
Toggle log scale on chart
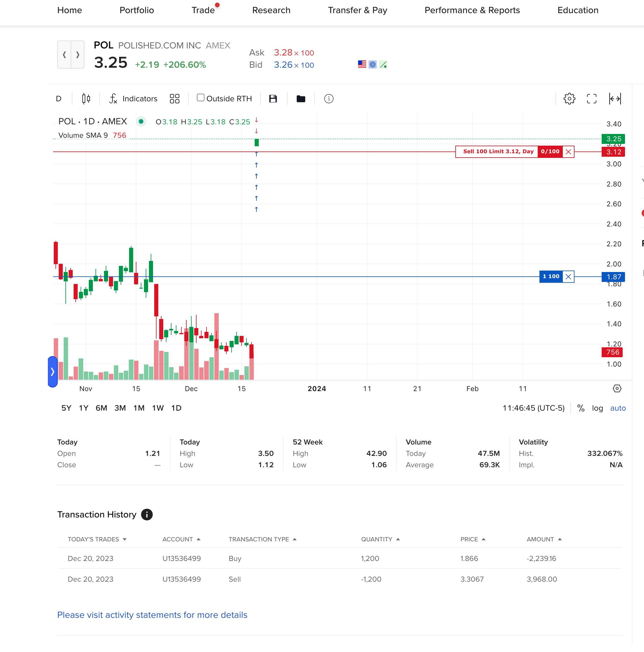(x=597, y=408)
